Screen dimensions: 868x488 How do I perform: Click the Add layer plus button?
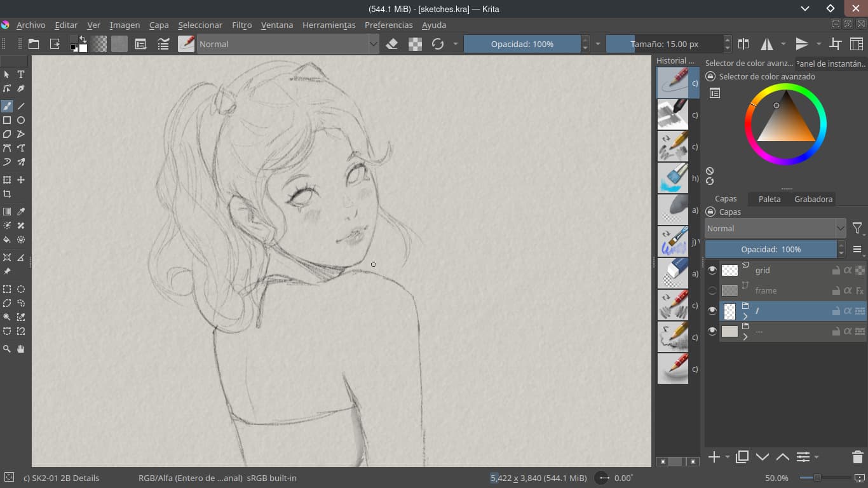(714, 457)
